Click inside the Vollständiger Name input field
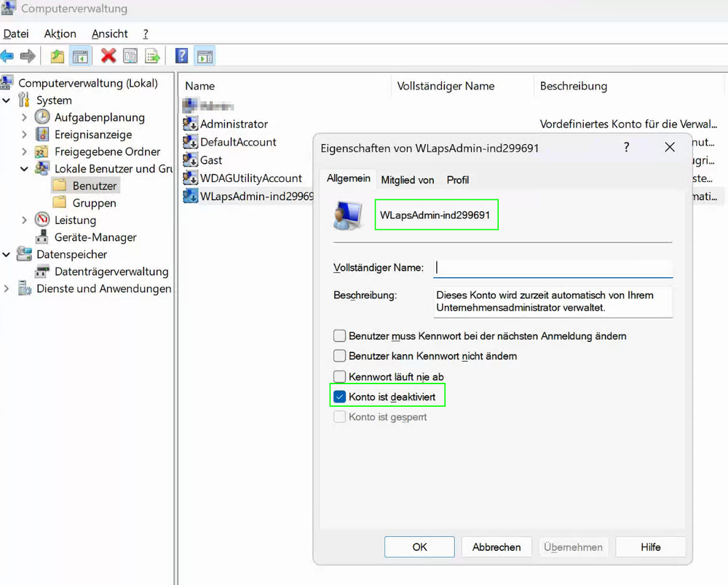The height and width of the screenshot is (585, 728). 553,268
